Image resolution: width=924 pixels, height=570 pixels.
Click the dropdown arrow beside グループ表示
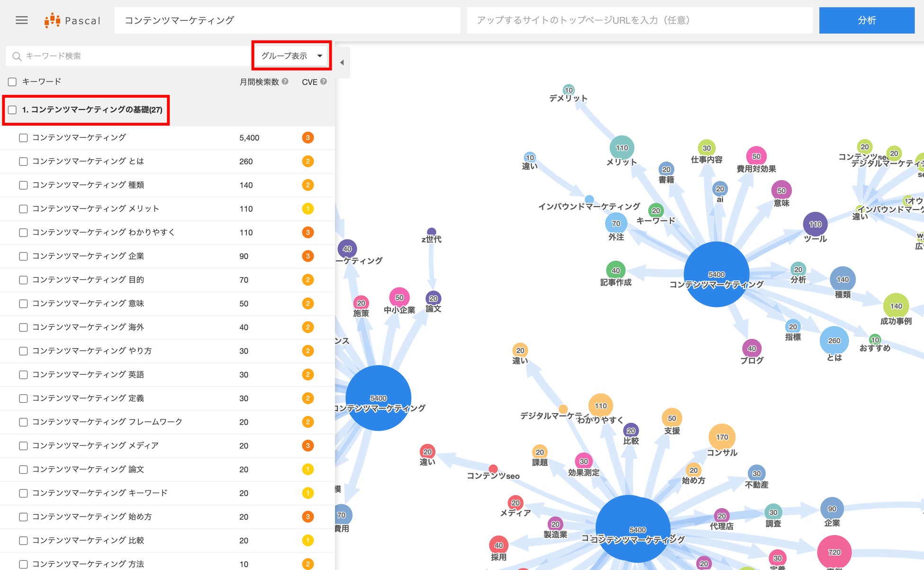coord(320,56)
